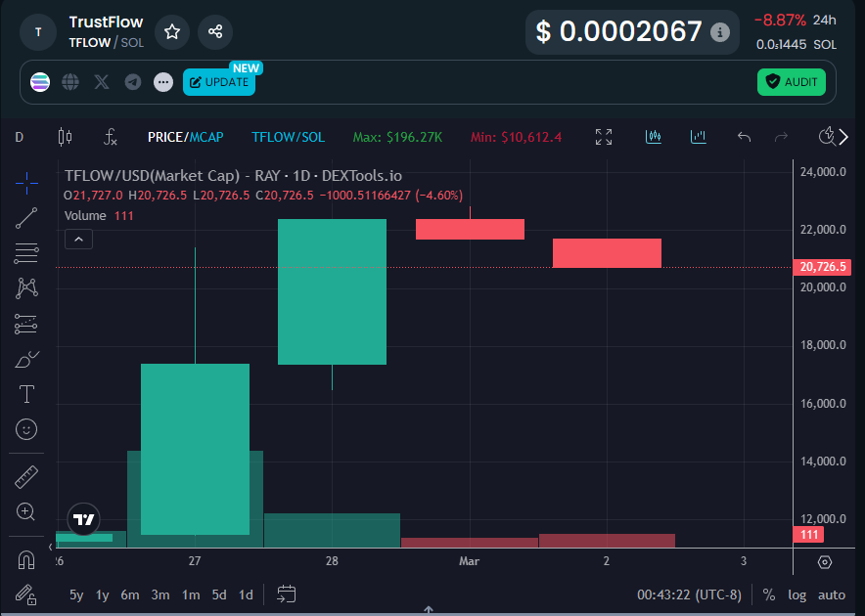Click the UPDATE button
The height and width of the screenshot is (616, 865).
(219, 82)
